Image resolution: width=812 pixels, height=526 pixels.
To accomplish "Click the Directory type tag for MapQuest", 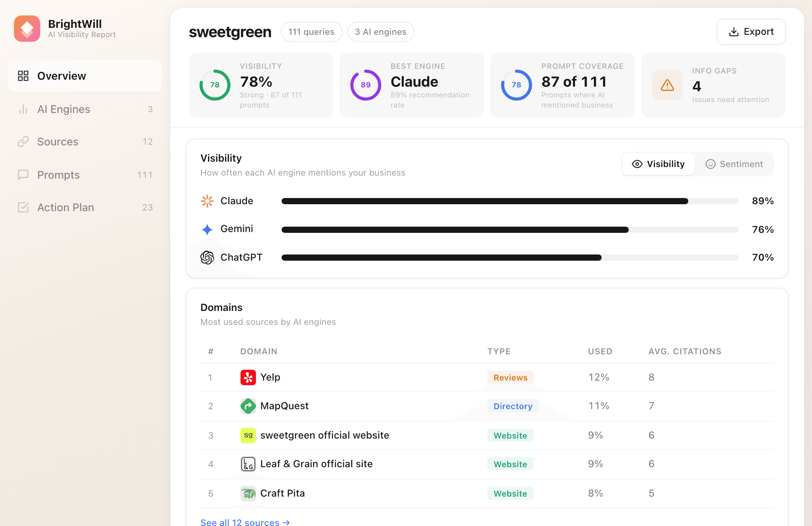I will coord(513,406).
